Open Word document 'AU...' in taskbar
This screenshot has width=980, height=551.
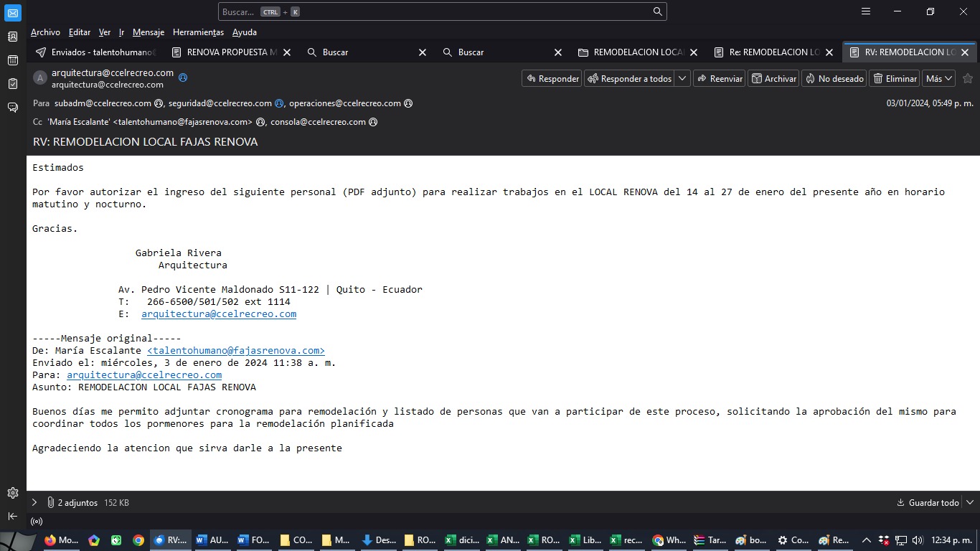coord(212,540)
